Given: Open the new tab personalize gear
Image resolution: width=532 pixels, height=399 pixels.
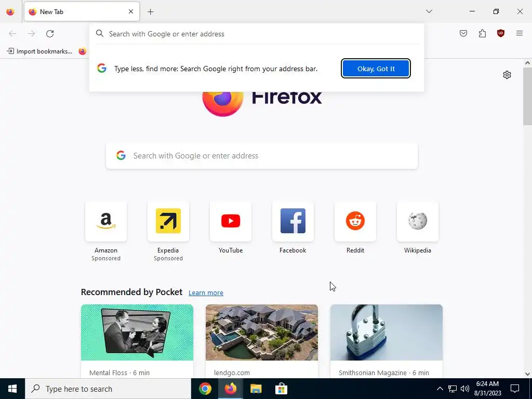Looking at the screenshot, I should click(507, 75).
